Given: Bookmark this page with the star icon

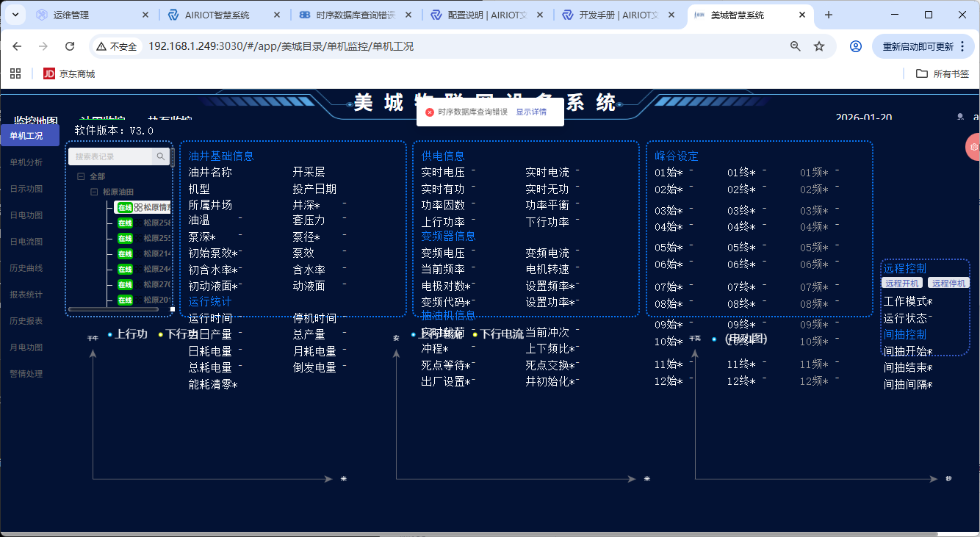Looking at the screenshot, I should (819, 46).
